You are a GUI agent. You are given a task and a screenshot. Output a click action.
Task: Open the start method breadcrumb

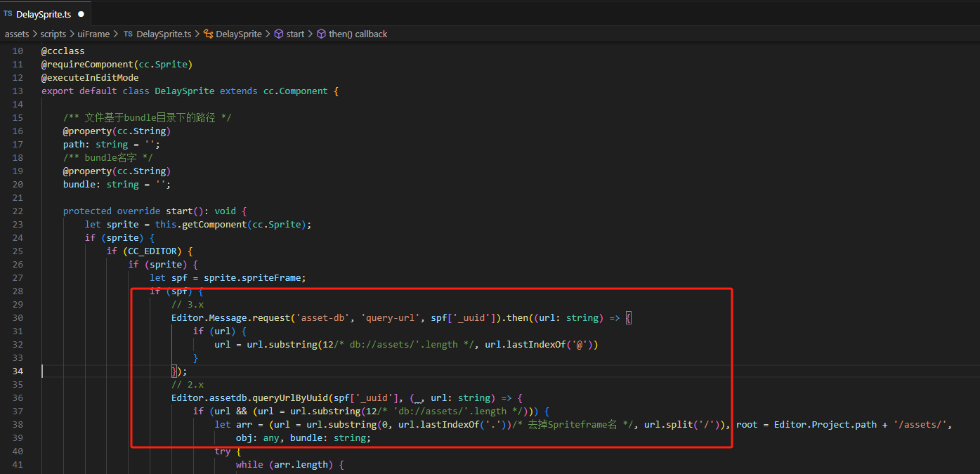[x=295, y=34]
